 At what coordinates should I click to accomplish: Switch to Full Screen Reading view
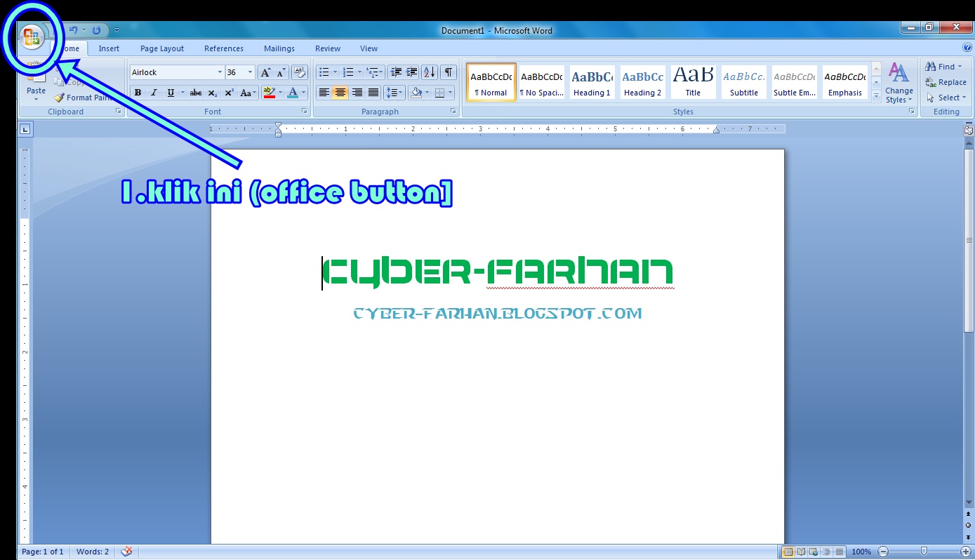[801, 552]
